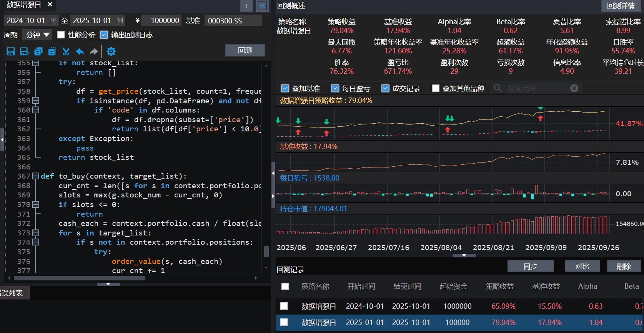Switch to the 数据增强日 editor tab

pos(24,5)
